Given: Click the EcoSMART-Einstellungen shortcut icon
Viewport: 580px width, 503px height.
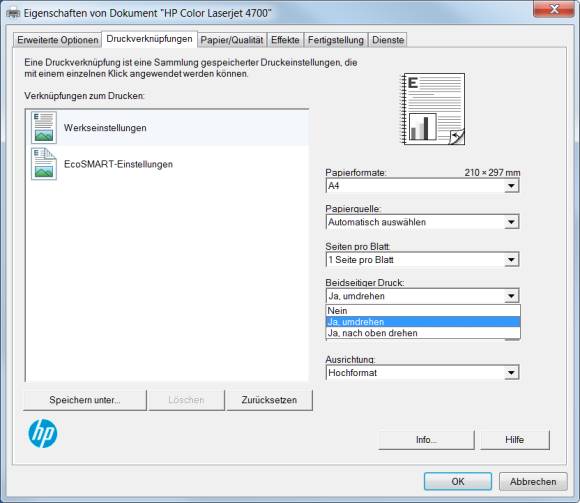Looking at the screenshot, I should point(44,164).
